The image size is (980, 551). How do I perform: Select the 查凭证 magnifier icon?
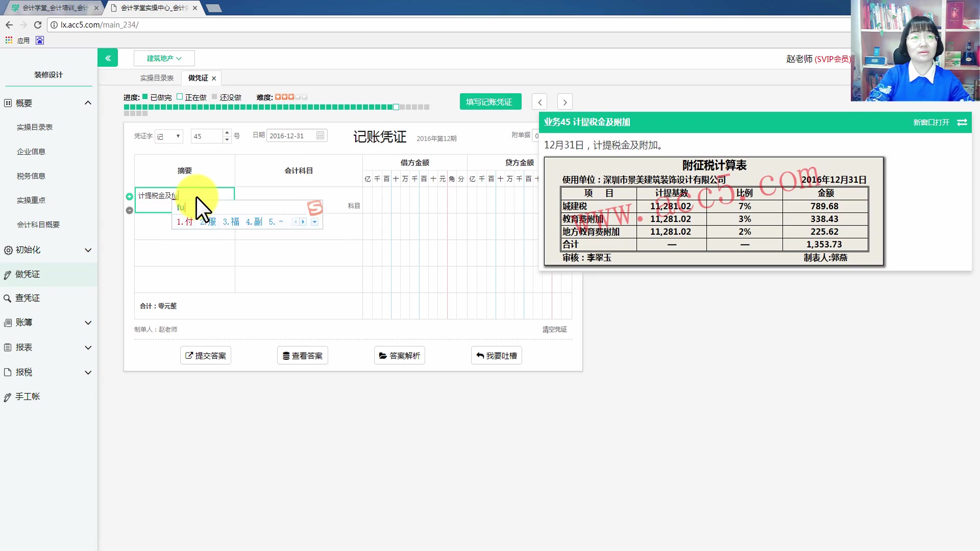pyautogui.click(x=7, y=298)
